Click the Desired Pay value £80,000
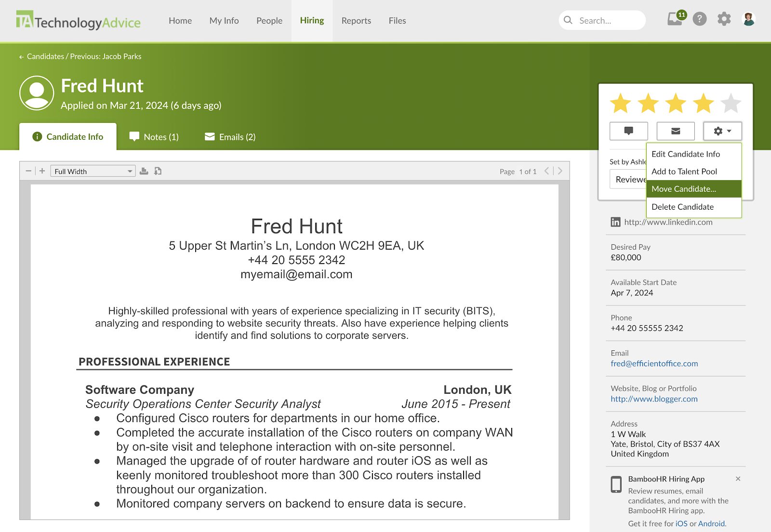This screenshot has height=532, width=771. click(x=626, y=258)
